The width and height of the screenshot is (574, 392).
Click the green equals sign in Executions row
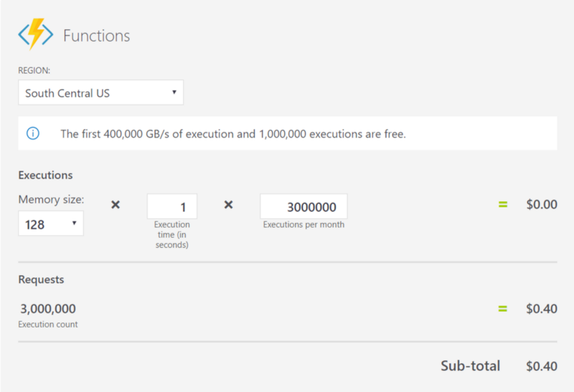point(503,205)
